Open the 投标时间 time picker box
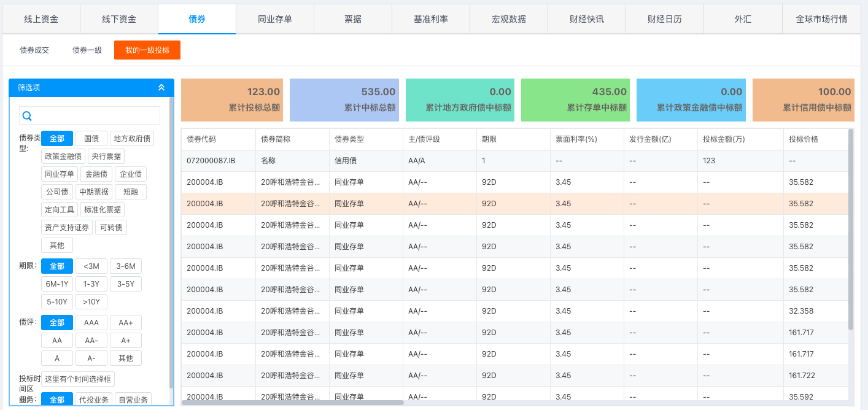The width and height of the screenshot is (868, 410). [78, 379]
